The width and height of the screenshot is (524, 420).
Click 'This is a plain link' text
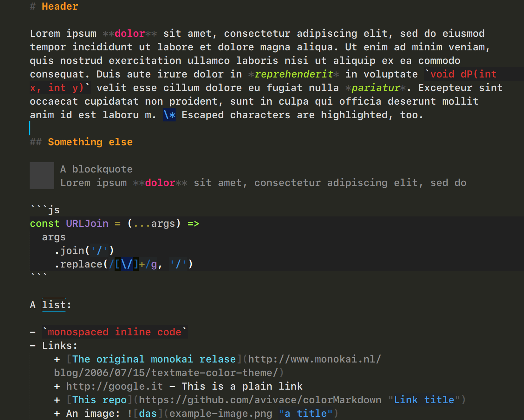(x=242, y=386)
